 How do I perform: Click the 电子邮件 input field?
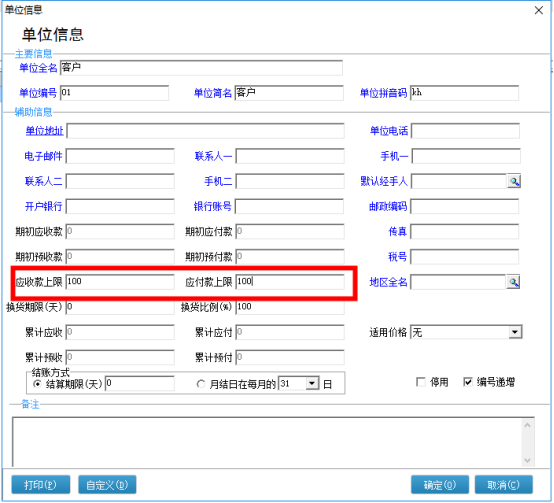(120, 156)
